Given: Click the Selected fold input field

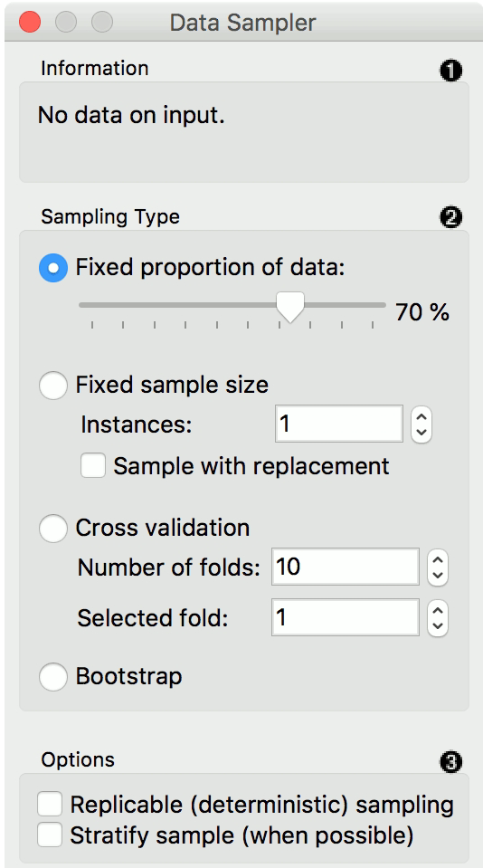Looking at the screenshot, I should pyautogui.click(x=346, y=618).
